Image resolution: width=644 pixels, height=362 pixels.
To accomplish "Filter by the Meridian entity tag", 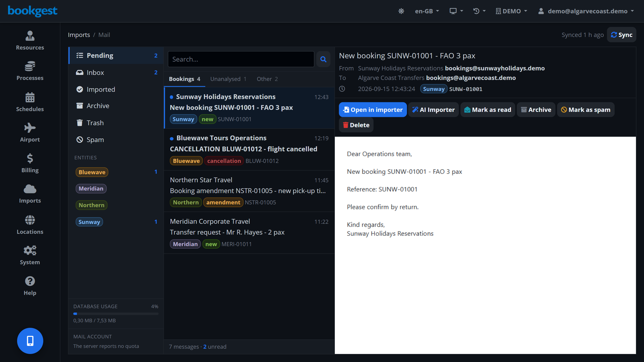I will 91,189.
